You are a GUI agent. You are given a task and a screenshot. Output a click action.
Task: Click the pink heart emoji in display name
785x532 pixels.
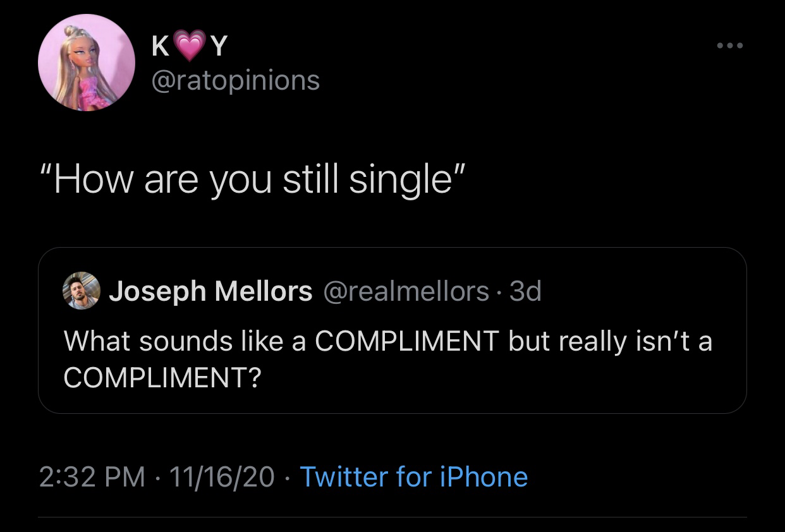pyautogui.click(x=190, y=47)
